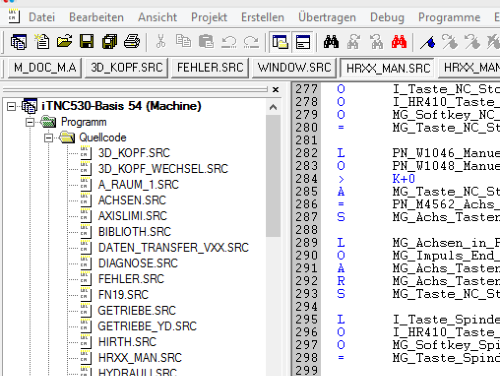Open the Datei menu
Screen dimensions: 500x377
point(42,17)
